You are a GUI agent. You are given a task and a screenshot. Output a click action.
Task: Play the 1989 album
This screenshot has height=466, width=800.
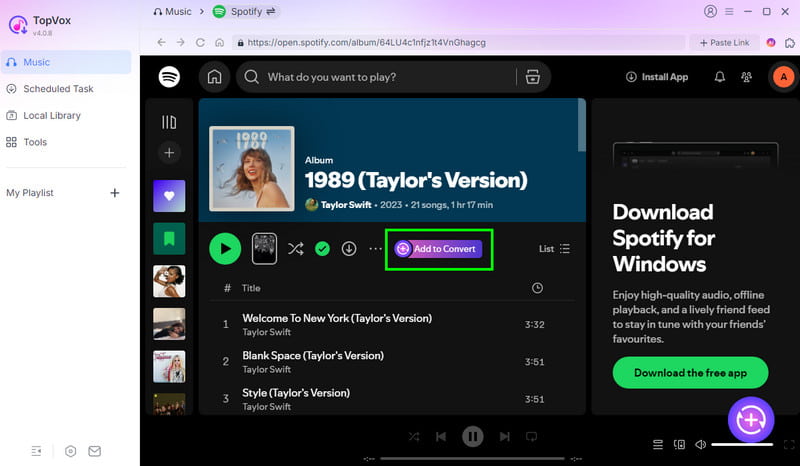tap(225, 249)
